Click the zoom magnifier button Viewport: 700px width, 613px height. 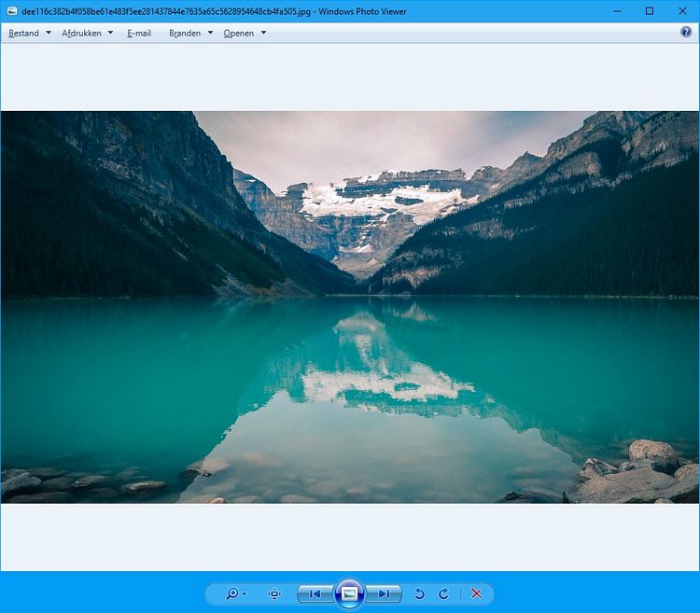(231, 593)
